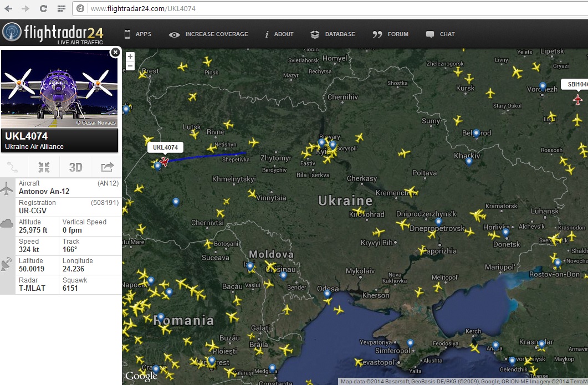This screenshot has width=588, height=385.
Task: Click the yellow aircraft near Sumy
Action: tap(458, 120)
